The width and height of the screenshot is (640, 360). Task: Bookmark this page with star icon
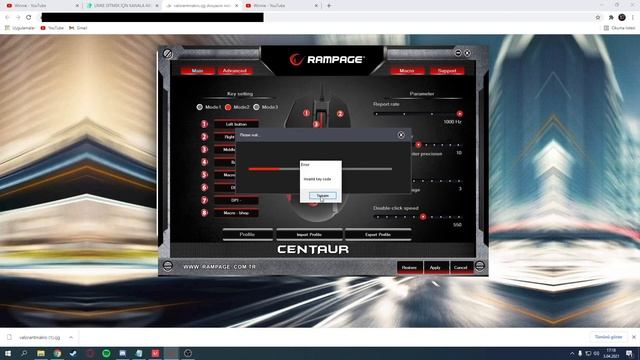pyautogui.click(x=598, y=17)
